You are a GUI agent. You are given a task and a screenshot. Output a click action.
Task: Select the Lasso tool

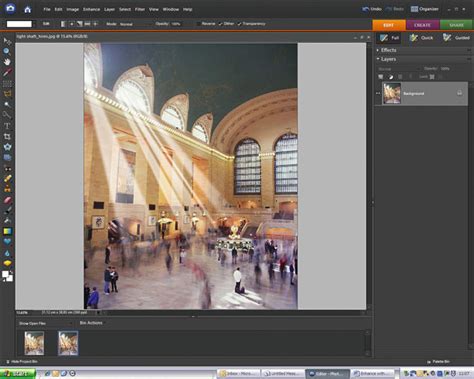coord(7,94)
